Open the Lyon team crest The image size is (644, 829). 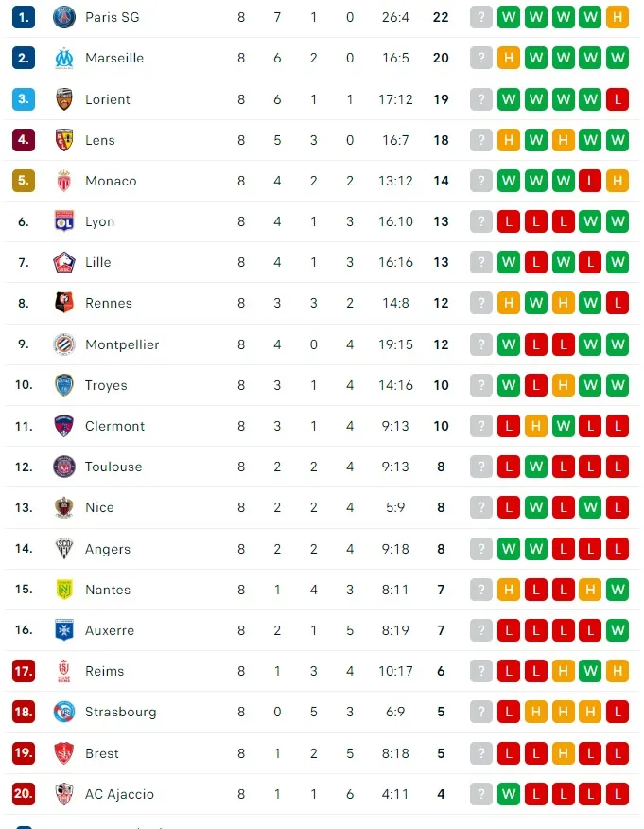tap(63, 221)
